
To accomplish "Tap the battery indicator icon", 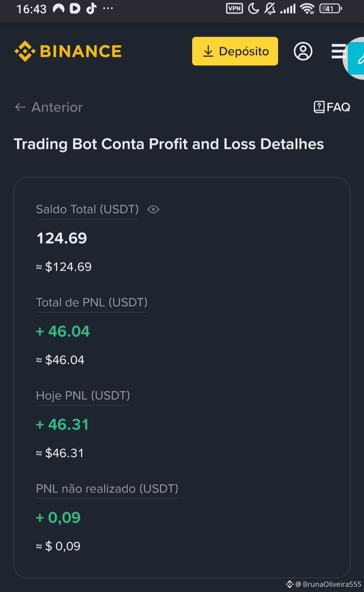I will point(330,9).
